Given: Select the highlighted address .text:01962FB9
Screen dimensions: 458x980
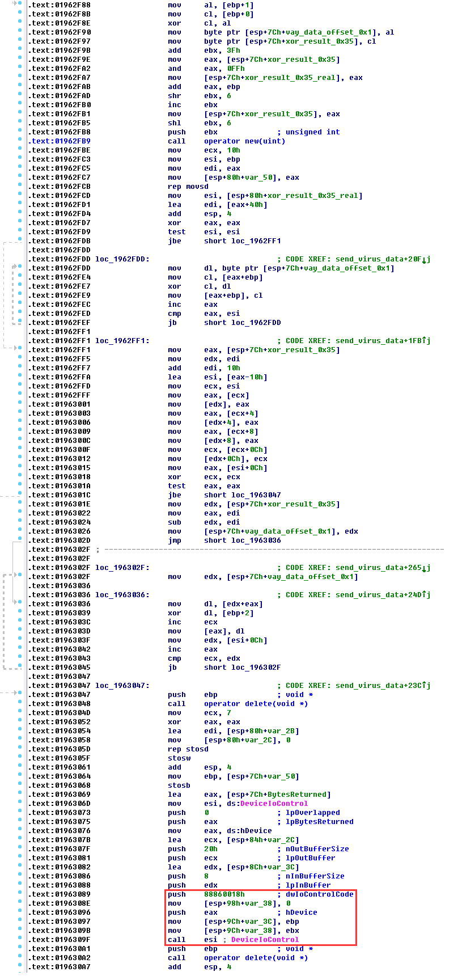Looking at the screenshot, I should point(59,141).
